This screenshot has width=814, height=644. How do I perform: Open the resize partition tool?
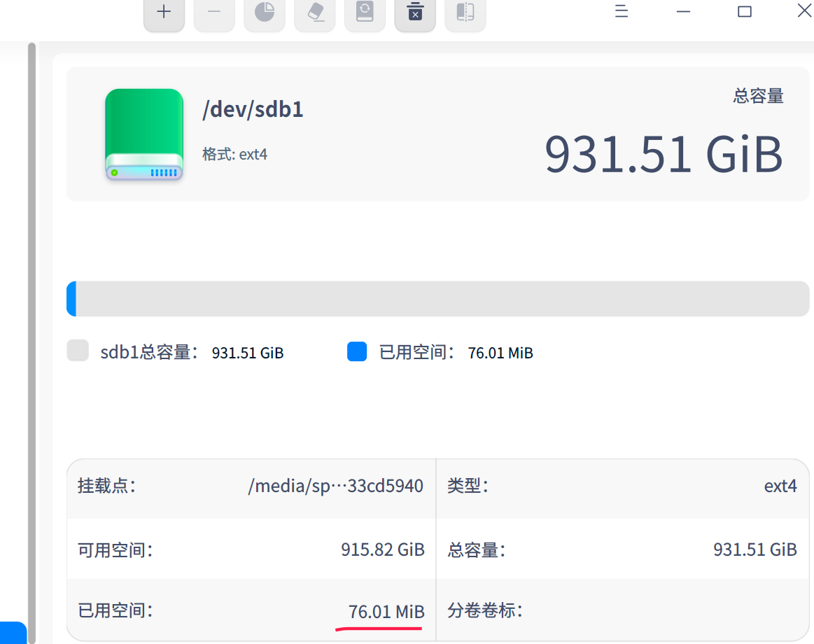465,13
